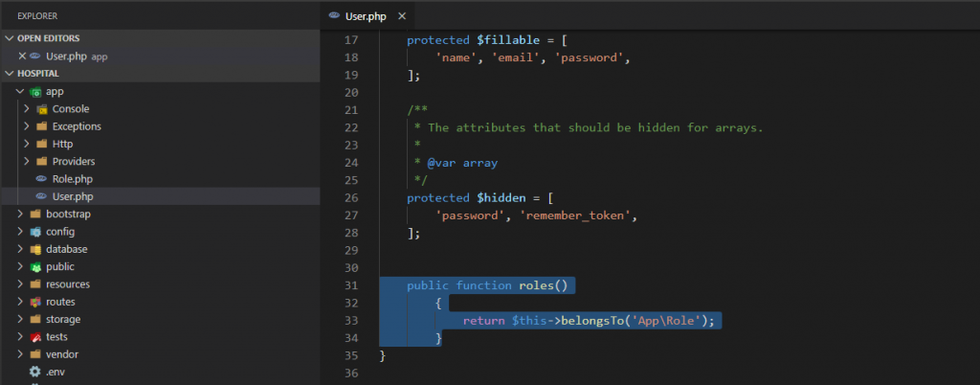Close User.php in Open Editors list
The width and height of the screenshot is (980, 385).
tap(22, 57)
